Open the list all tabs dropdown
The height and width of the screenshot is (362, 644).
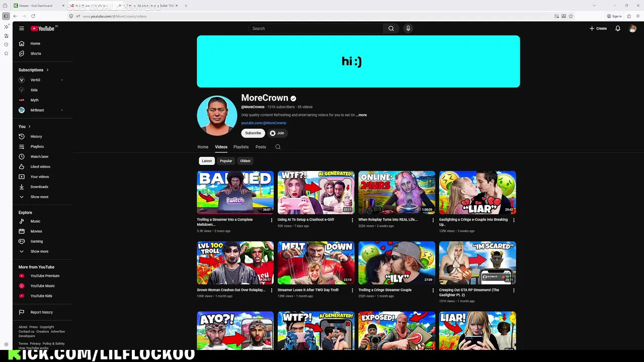pos(594,6)
